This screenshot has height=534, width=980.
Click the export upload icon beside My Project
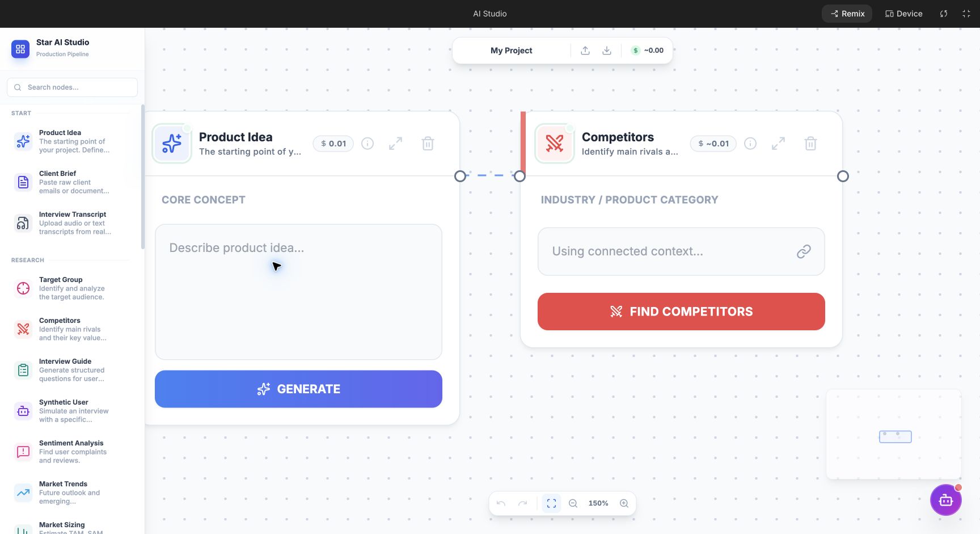[x=585, y=51]
